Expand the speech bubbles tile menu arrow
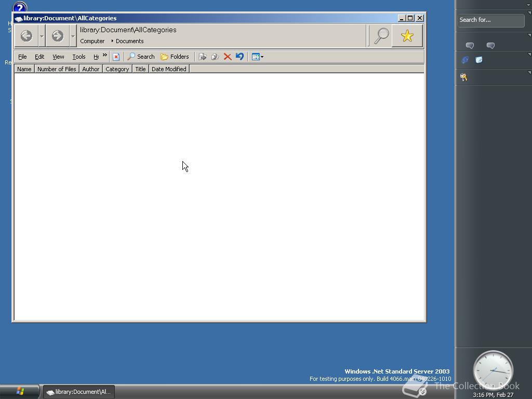532x399 pixels. tap(529, 35)
